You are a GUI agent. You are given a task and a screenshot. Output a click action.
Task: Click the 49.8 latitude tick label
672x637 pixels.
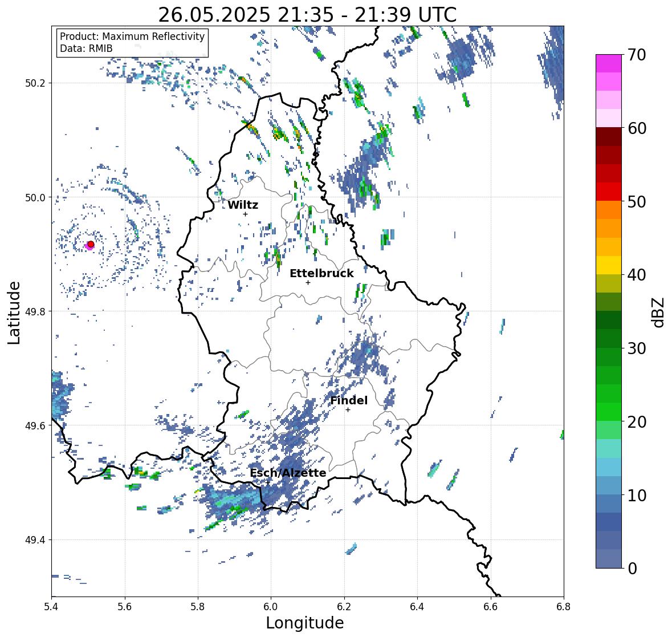[35, 311]
